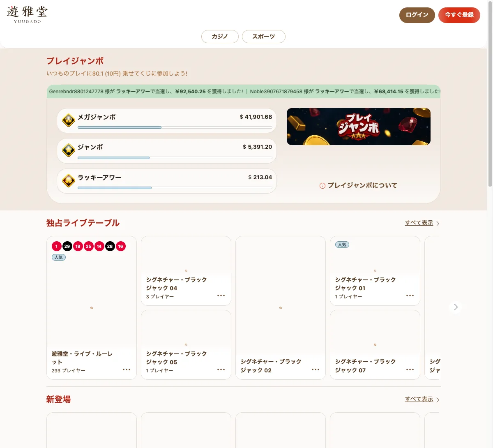Screen dimensions: 493x448
Task: Open more options for シグネチャー・ブラックジャック 02
Action: pyautogui.click(x=316, y=369)
